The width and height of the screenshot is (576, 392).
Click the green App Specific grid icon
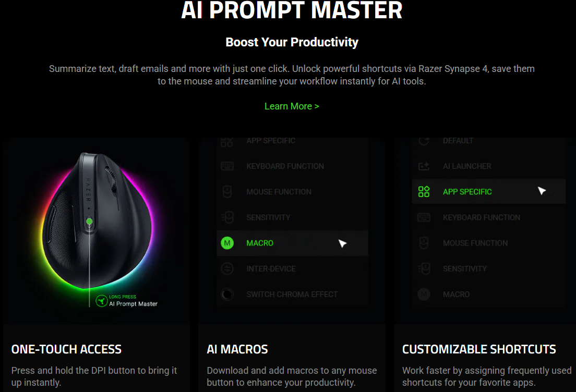pyautogui.click(x=424, y=192)
